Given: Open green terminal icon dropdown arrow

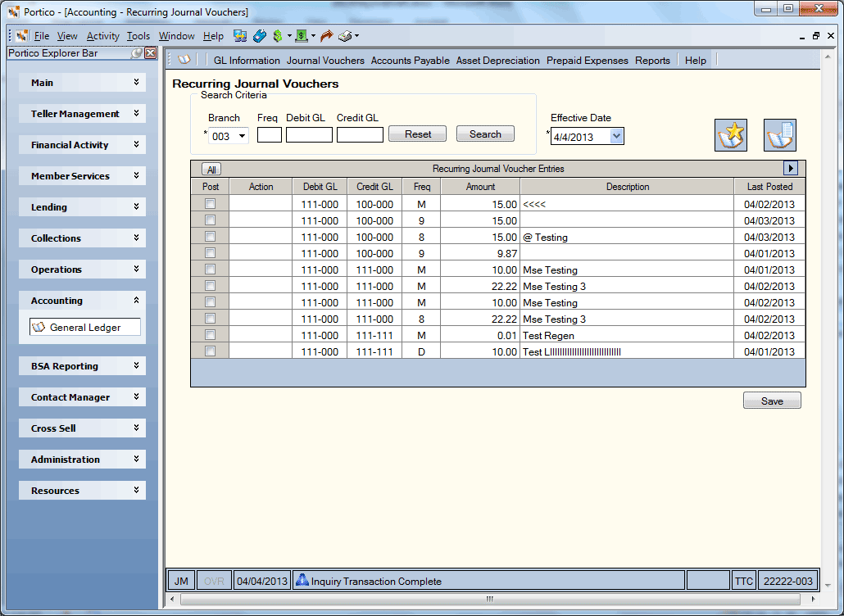Looking at the screenshot, I should [313, 36].
